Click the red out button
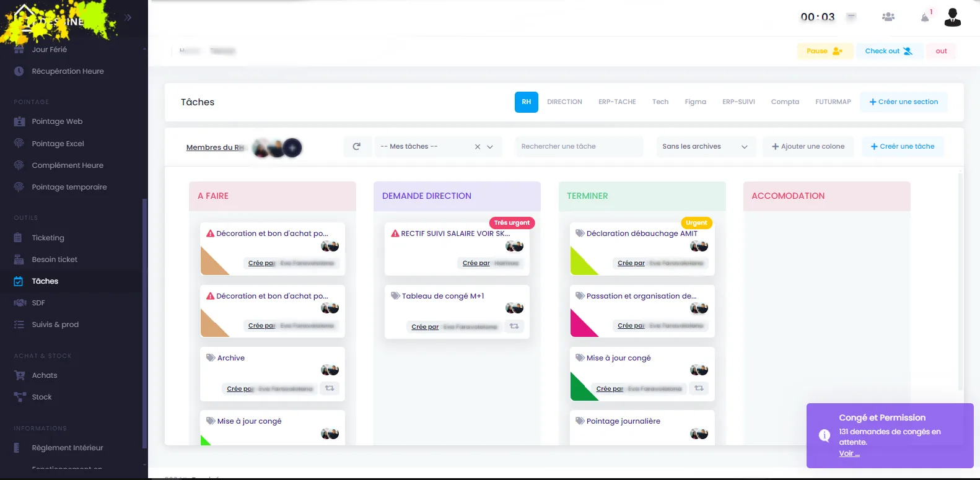980x480 pixels. (x=941, y=51)
